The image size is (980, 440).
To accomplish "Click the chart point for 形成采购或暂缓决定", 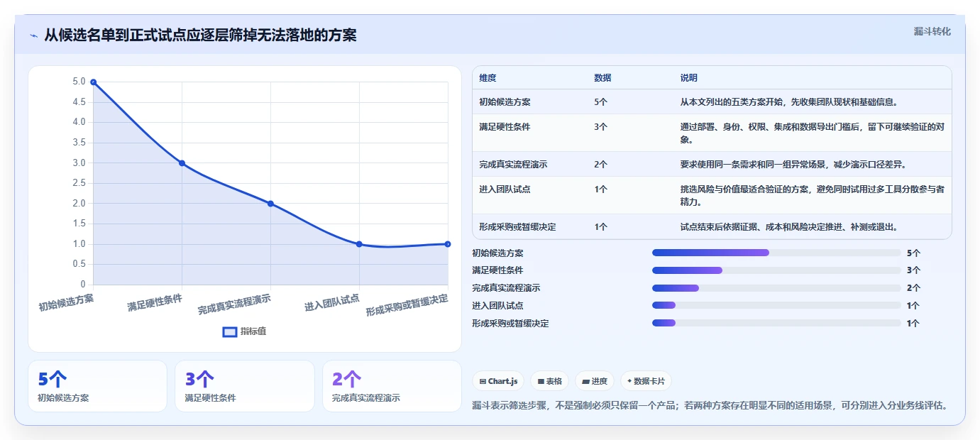I will point(448,244).
